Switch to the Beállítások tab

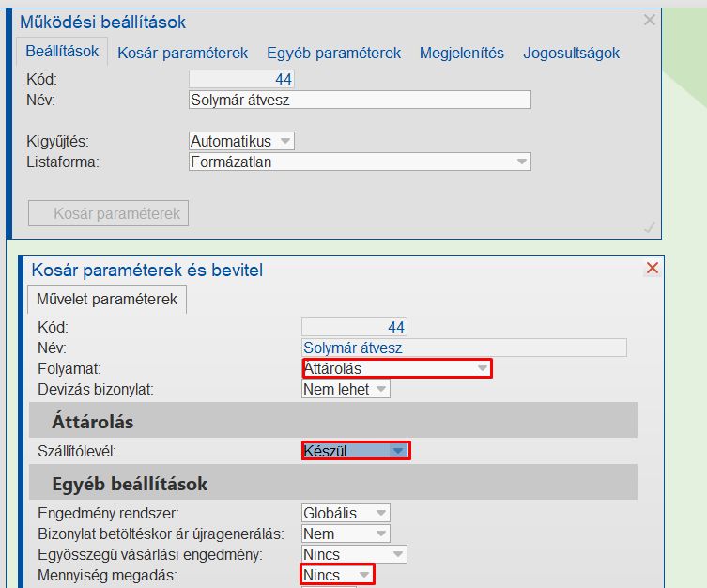(62, 52)
